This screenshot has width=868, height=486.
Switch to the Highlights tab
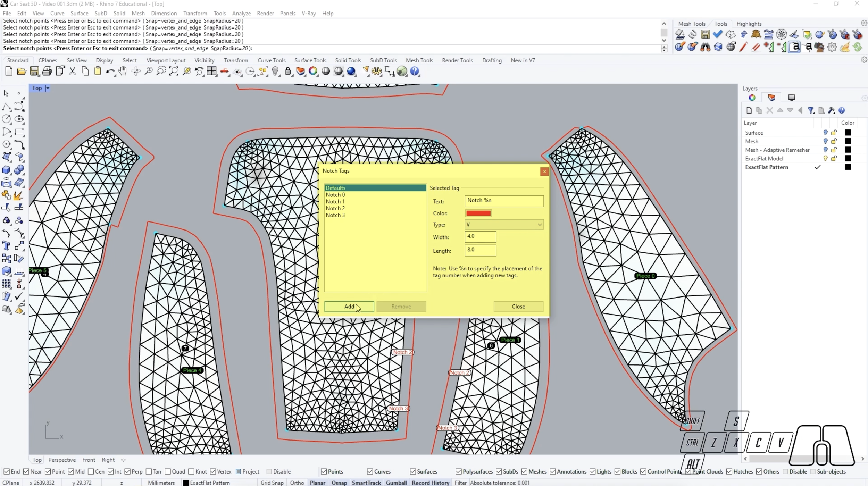pyautogui.click(x=749, y=24)
